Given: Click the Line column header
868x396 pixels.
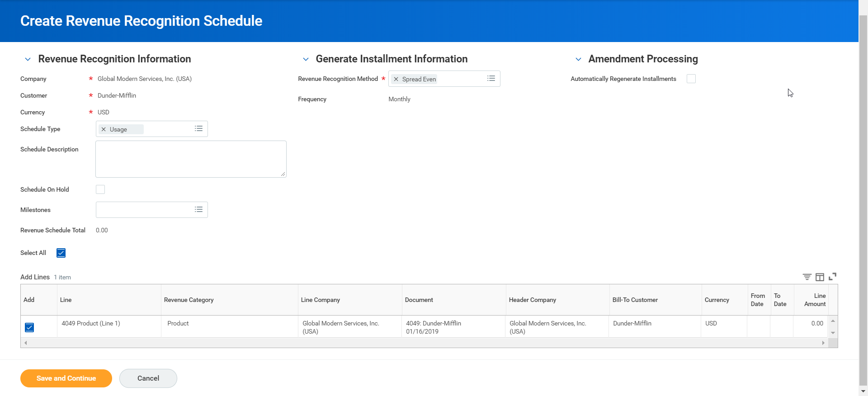Looking at the screenshot, I should click(109, 300).
